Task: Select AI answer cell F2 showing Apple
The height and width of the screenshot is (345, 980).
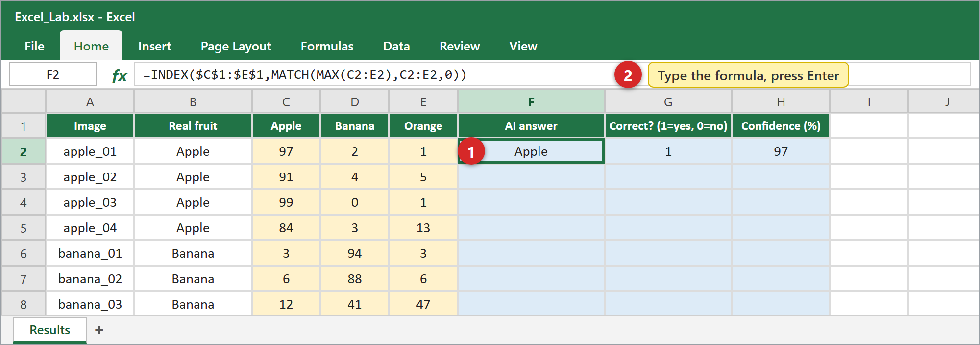Action: (531, 151)
